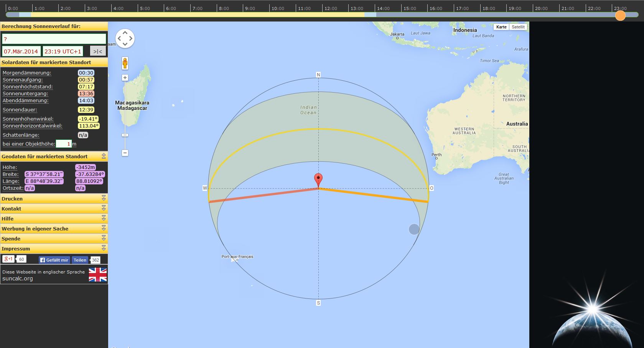The width and height of the screenshot is (644, 348).
Task: Pan the map left with arrow control
Action: [119, 38]
